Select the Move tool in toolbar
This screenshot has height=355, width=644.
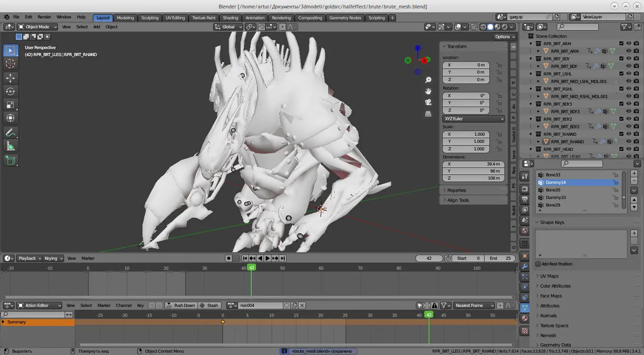pos(10,78)
